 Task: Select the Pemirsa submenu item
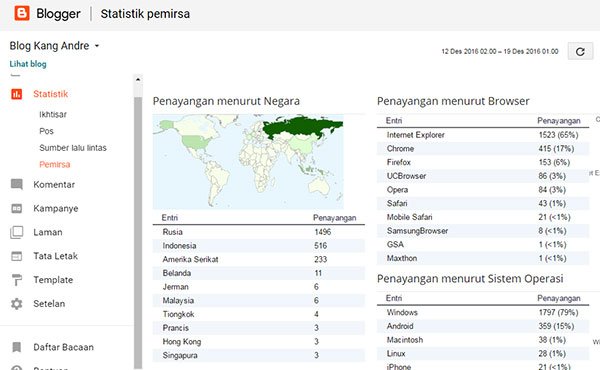[x=55, y=165]
